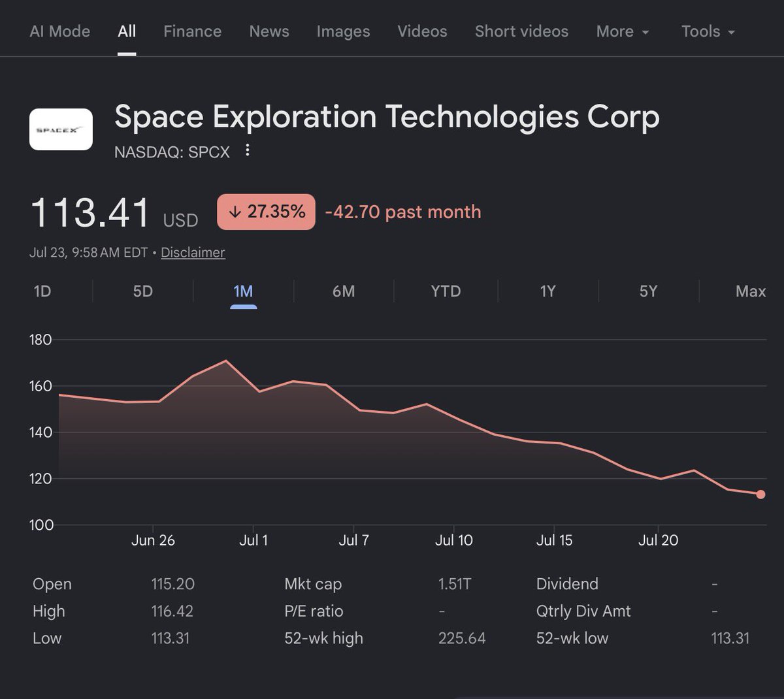784x699 pixels.
Task: Select the 1Y chart range
Action: coord(547,291)
